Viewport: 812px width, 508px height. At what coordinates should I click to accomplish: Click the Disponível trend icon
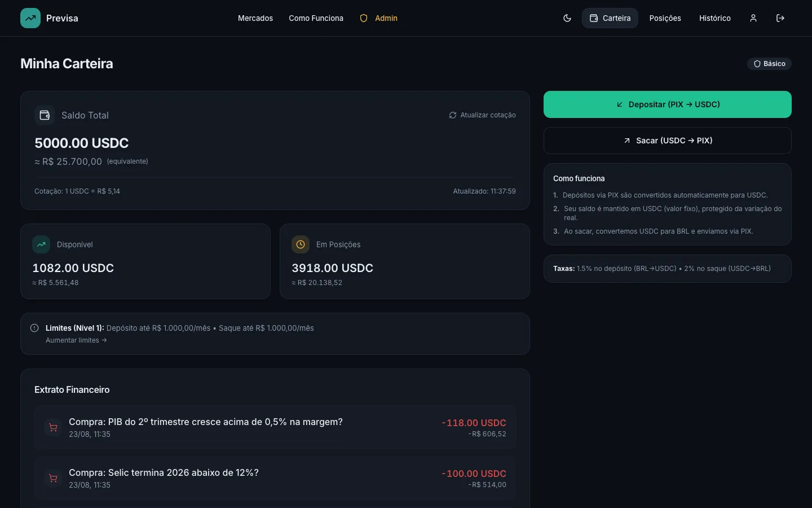(41, 244)
